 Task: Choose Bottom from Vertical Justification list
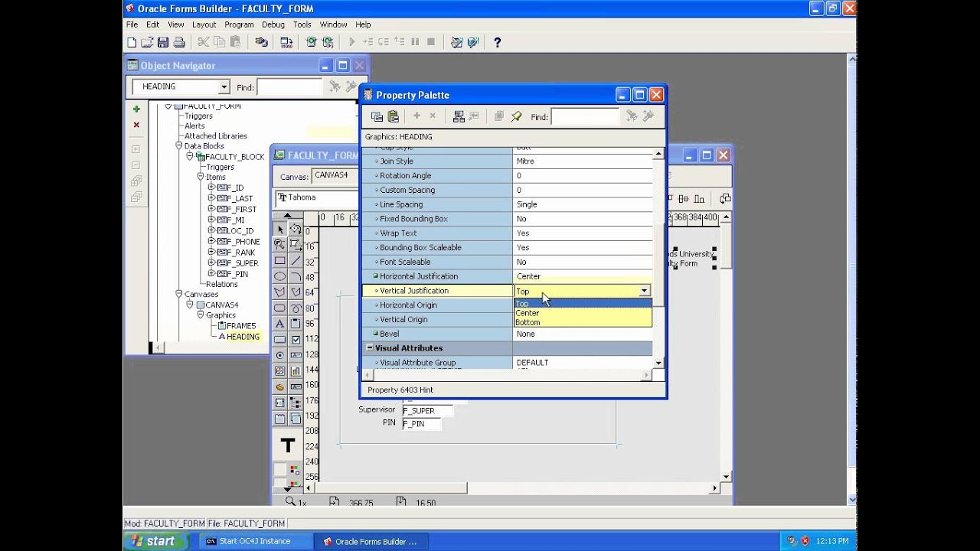point(583,322)
